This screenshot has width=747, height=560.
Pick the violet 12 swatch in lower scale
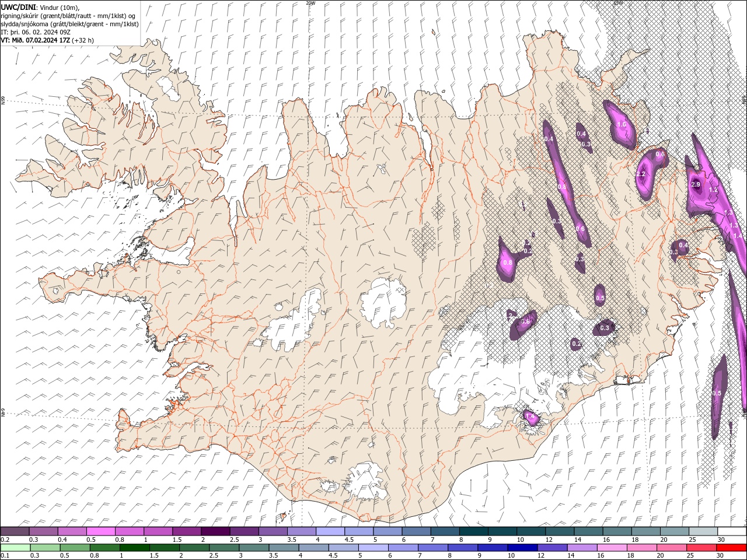[552, 547]
